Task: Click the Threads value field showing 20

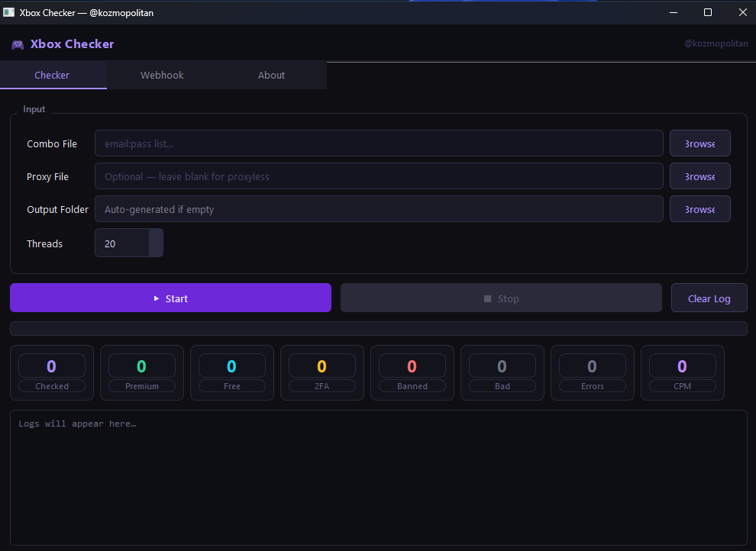Action: [122, 243]
